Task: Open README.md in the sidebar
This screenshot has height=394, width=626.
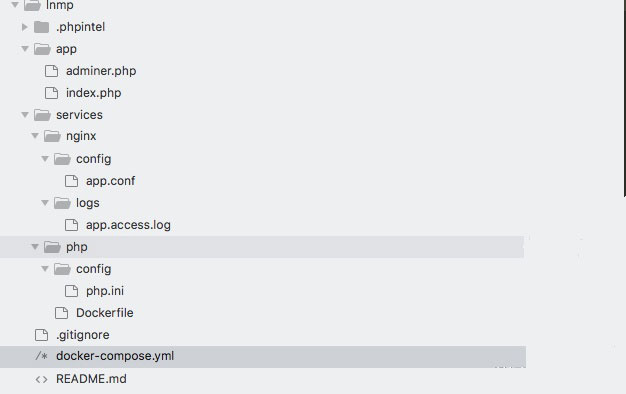Action: tap(91, 379)
